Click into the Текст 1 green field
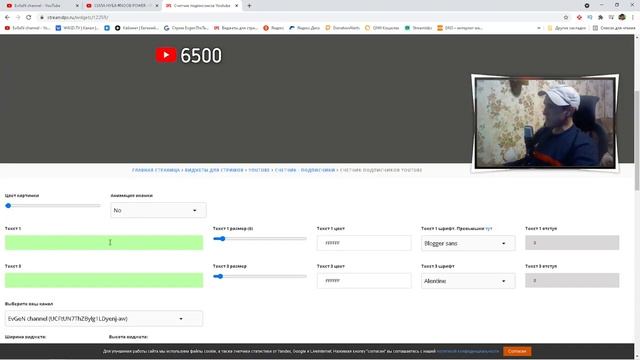Viewport: 640px width, 360px height. coord(104,242)
